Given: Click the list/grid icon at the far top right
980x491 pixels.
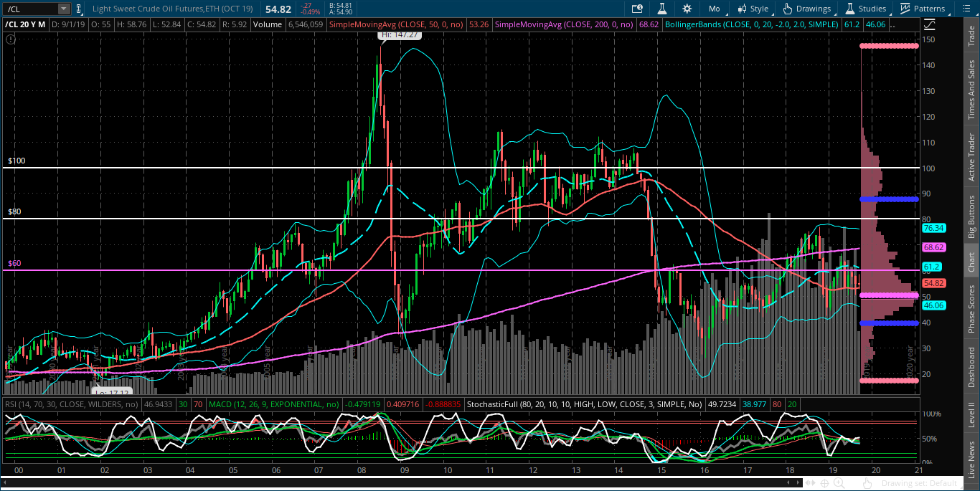Looking at the screenshot, I should pos(966,9).
